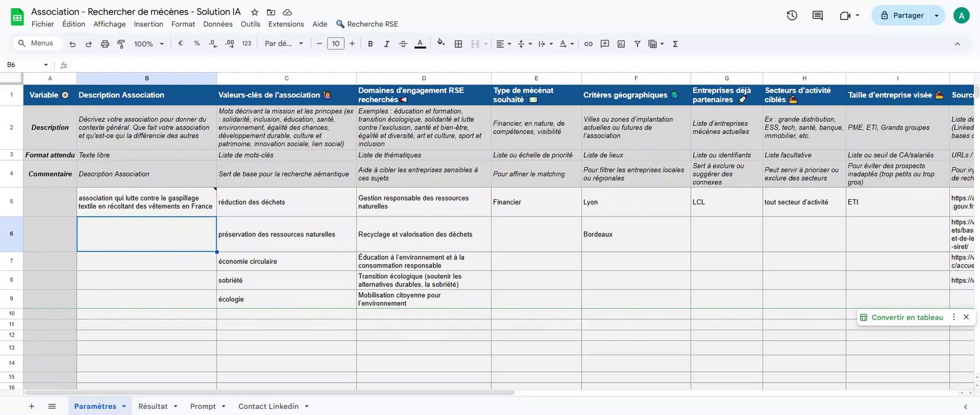Open the account avatar A

[x=961, y=16]
